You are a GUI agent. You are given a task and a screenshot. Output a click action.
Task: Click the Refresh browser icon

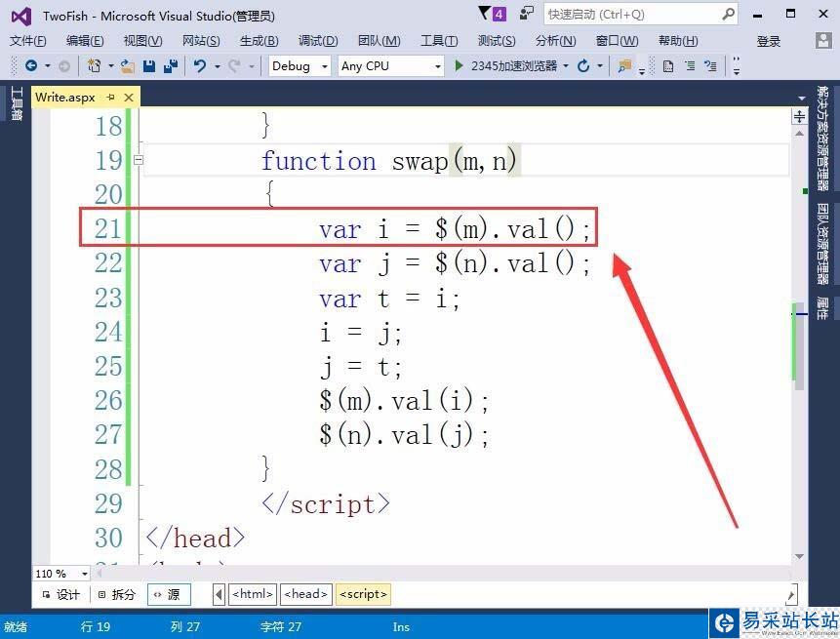tap(583, 65)
